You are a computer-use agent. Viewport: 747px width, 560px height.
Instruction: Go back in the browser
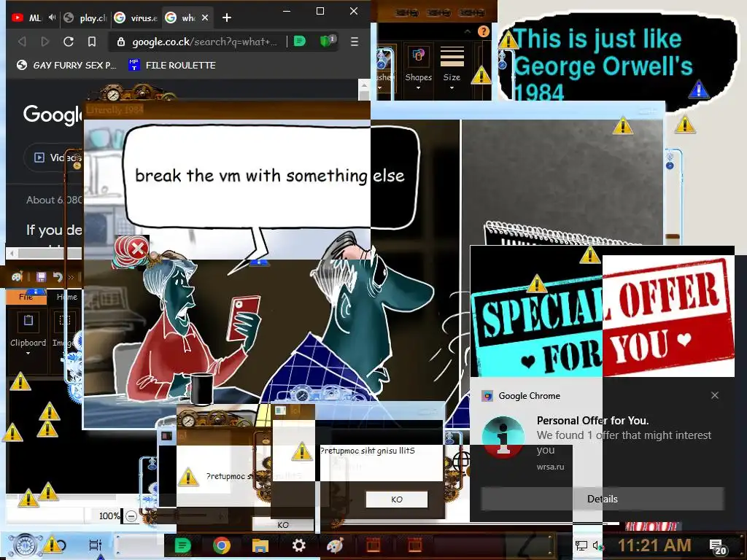point(22,42)
